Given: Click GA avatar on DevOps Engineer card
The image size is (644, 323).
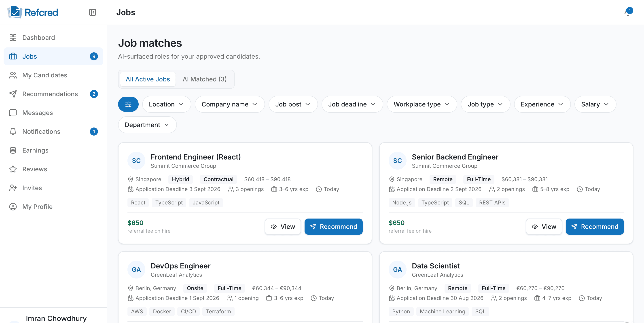Looking at the screenshot, I should (136, 270).
